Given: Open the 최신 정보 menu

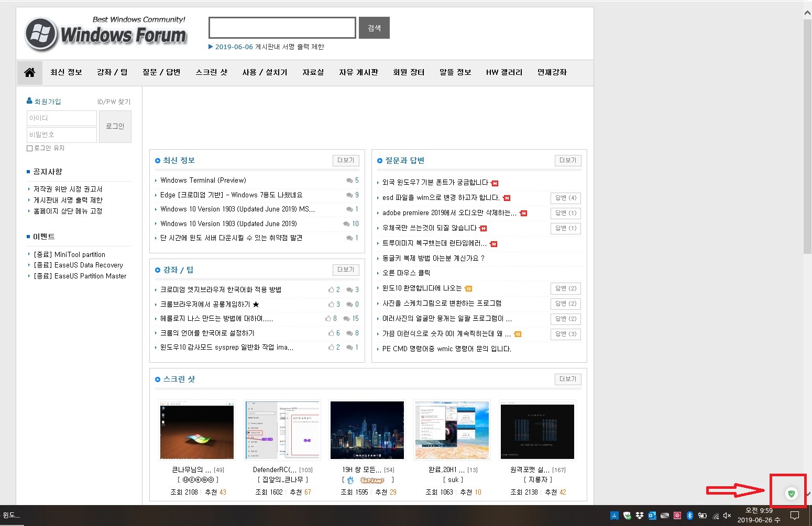Looking at the screenshot, I should click(x=66, y=72).
